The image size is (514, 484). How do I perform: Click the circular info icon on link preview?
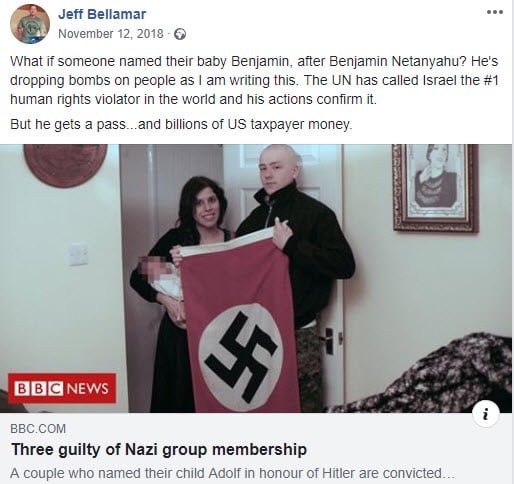click(x=486, y=414)
